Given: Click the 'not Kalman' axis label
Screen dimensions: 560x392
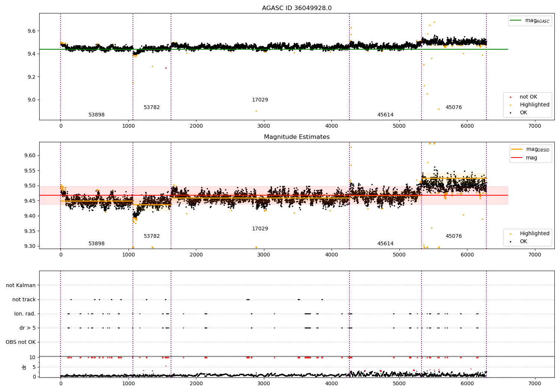Looking at the screenshot, I should pos(21,285).
